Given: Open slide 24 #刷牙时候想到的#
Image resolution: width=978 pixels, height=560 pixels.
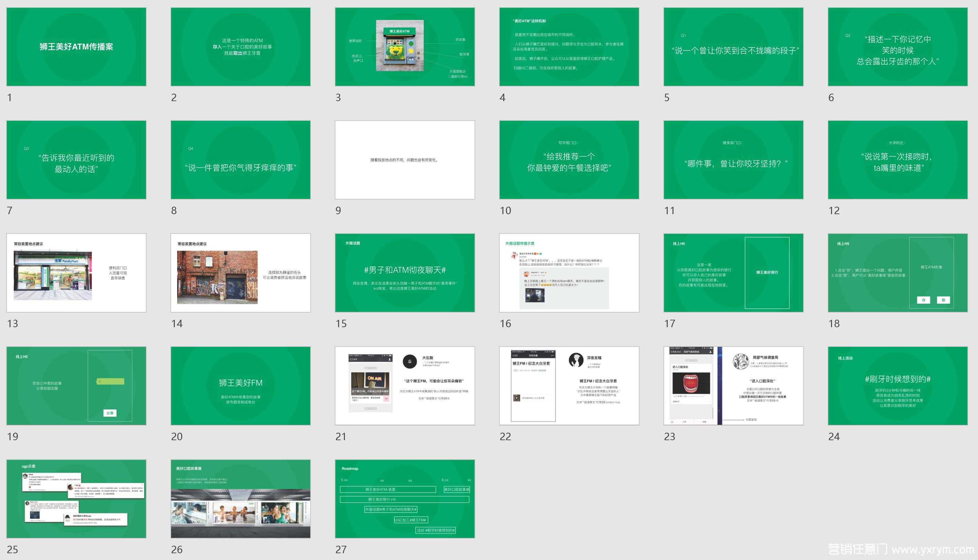Looking at the screenshot, I should click(x=898, y=386).
